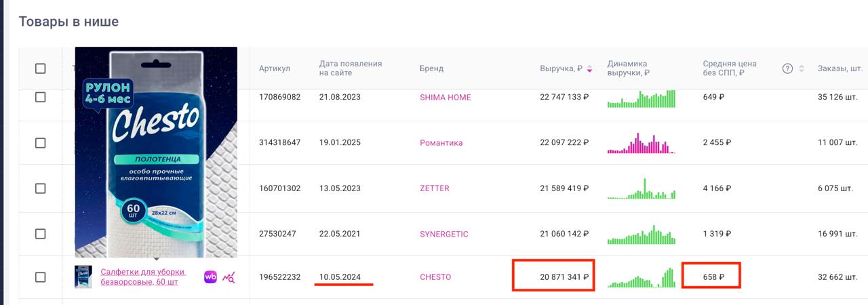The image size is (868, 305).
Task: Open CHESTO revenue dynamics mini chart
Action: (x=642, y=277)
